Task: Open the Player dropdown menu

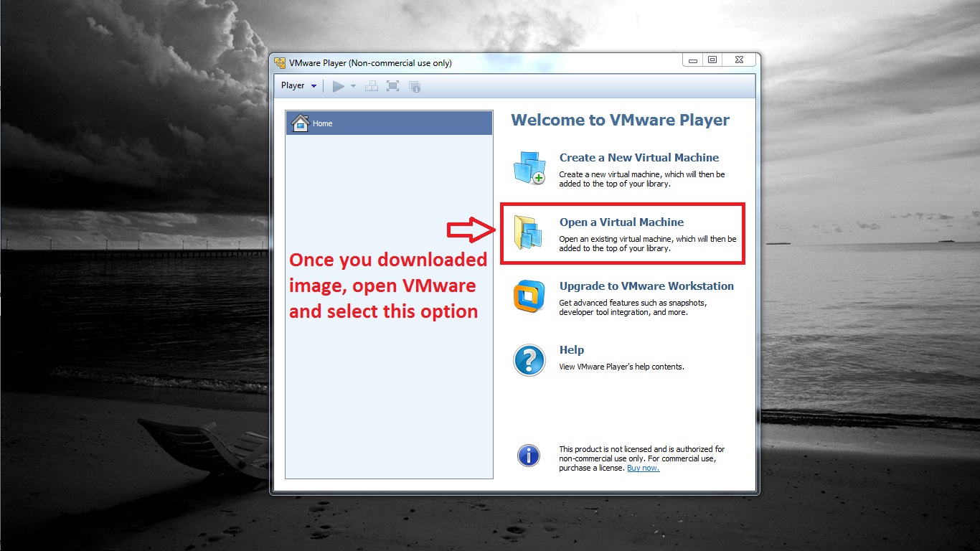Action: click(x=298, y=85)
